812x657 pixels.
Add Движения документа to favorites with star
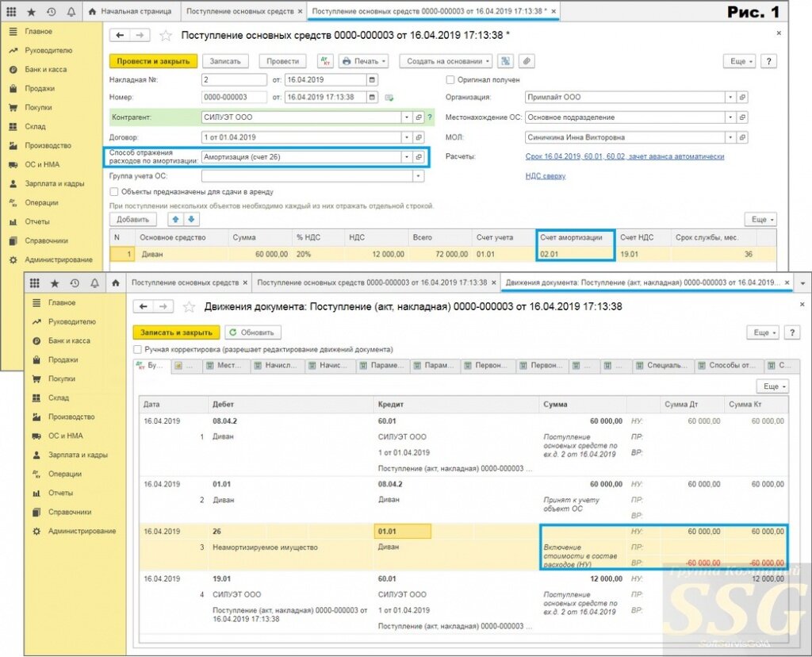click(189, 307)
